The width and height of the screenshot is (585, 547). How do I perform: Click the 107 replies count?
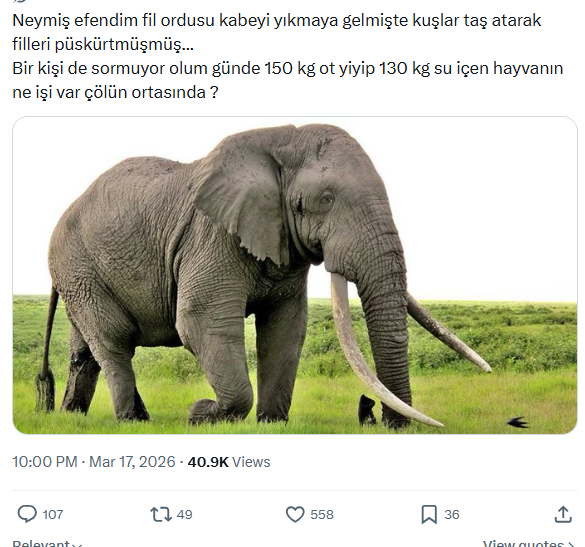click(x=53, y=515)
